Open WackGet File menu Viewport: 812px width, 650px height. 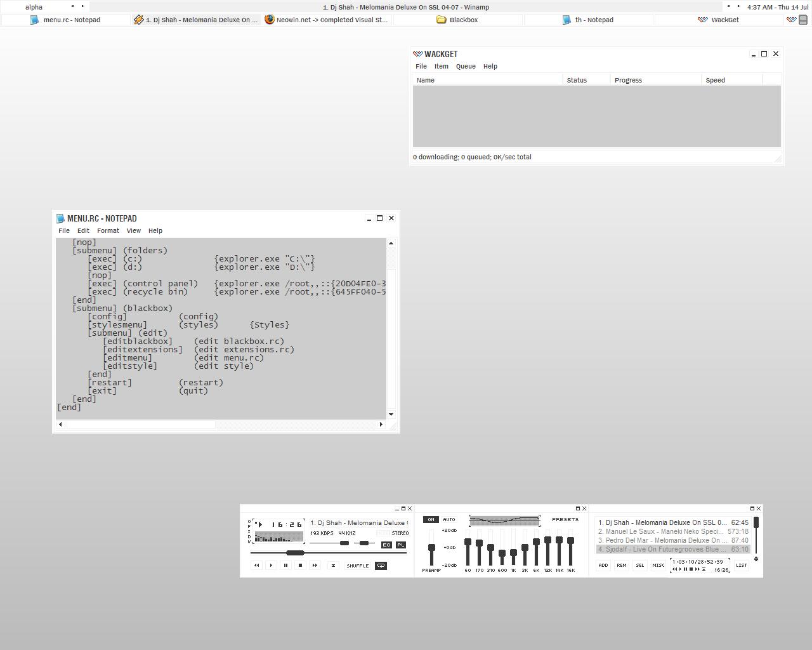(x=421, y=66)
